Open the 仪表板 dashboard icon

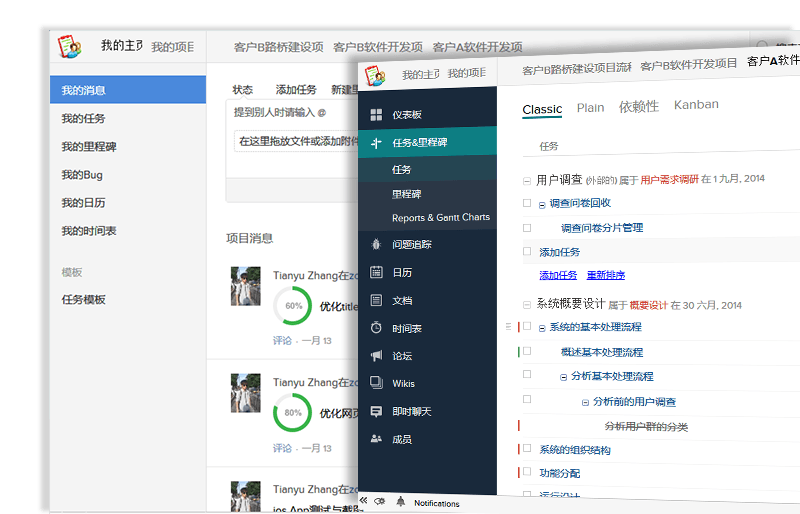point(376,115)
